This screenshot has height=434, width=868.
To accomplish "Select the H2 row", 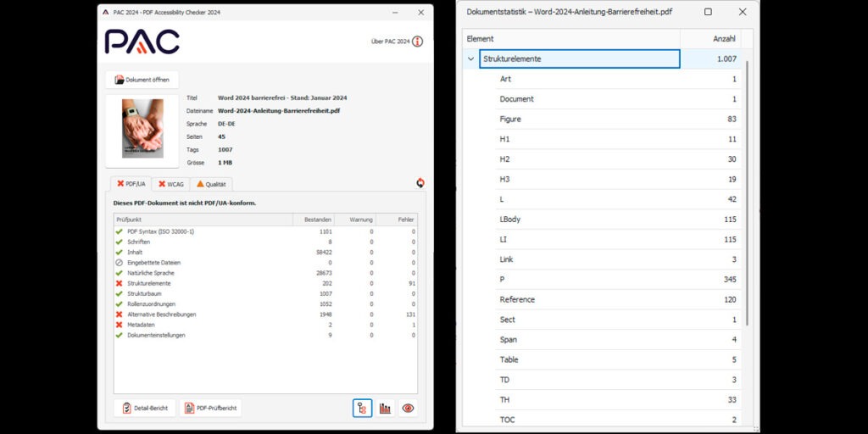I will point(618,159).
